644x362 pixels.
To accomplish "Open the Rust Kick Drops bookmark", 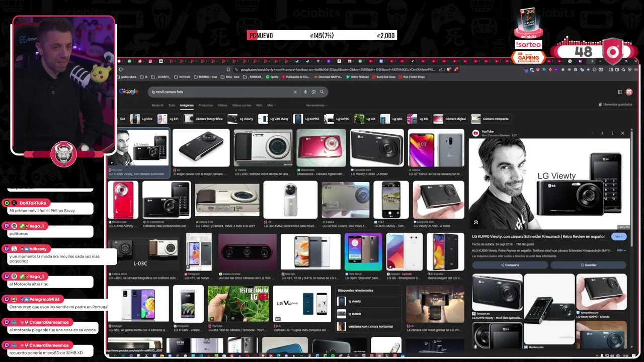I will point(384,77).
